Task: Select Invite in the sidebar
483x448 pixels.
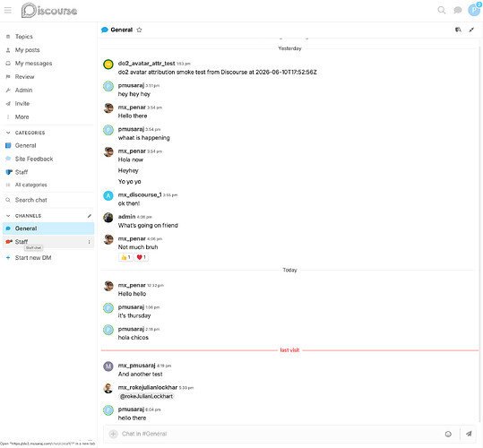Action: coord(48,103)
